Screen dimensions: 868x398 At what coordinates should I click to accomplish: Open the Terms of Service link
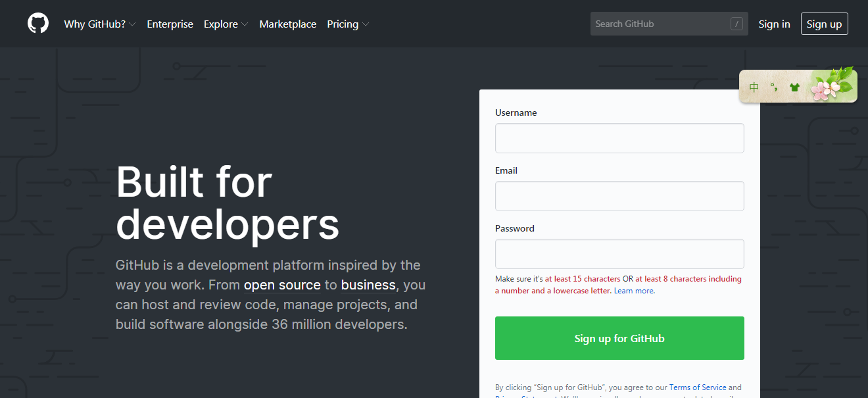[x=698, y=387]
